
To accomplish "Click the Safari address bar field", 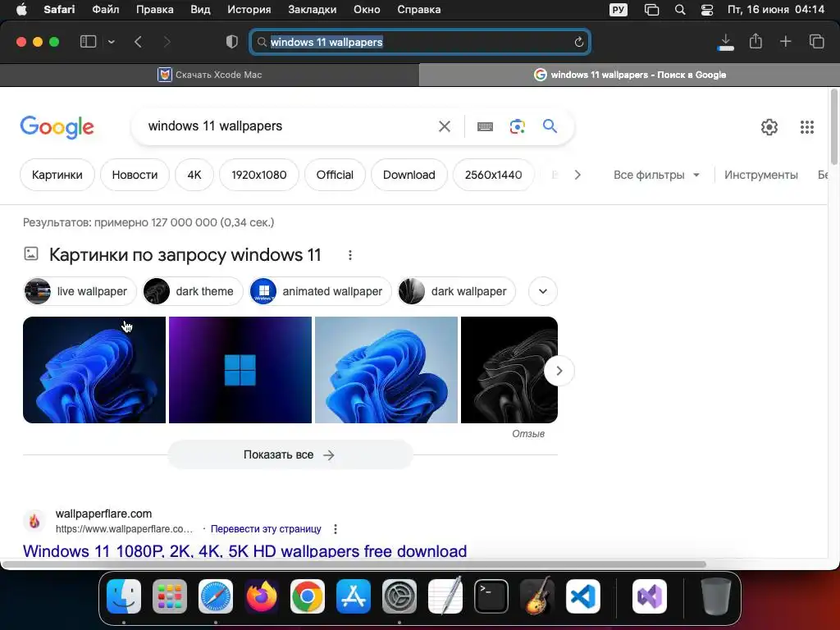I will (420, 42).
